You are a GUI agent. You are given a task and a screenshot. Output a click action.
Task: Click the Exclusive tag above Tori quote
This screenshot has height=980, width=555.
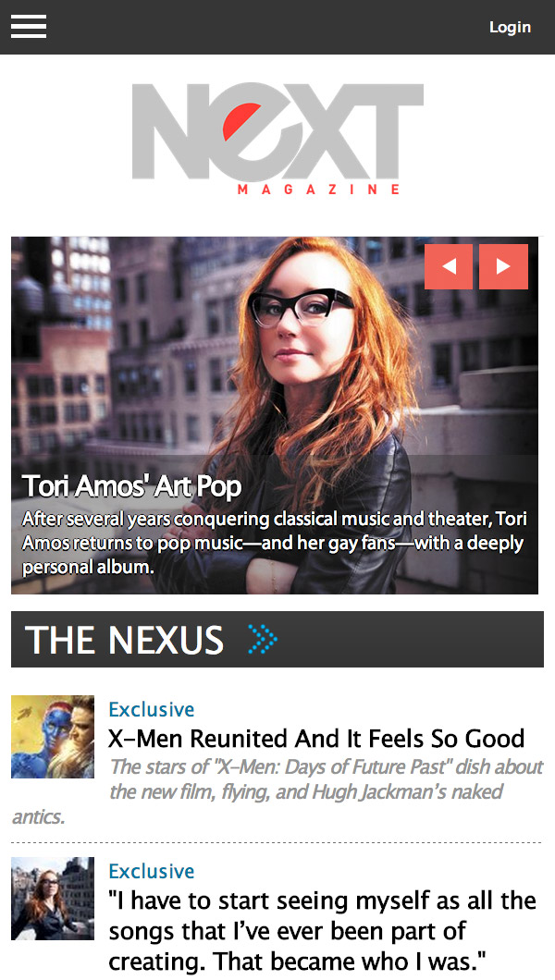152,871
